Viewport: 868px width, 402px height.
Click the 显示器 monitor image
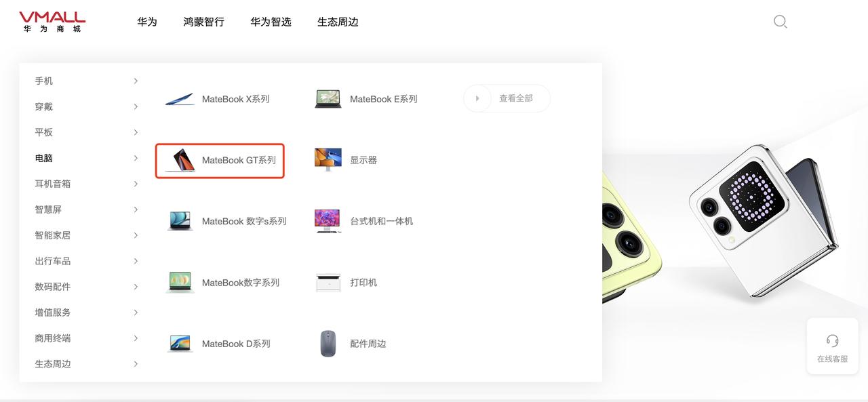pos(328,160)
